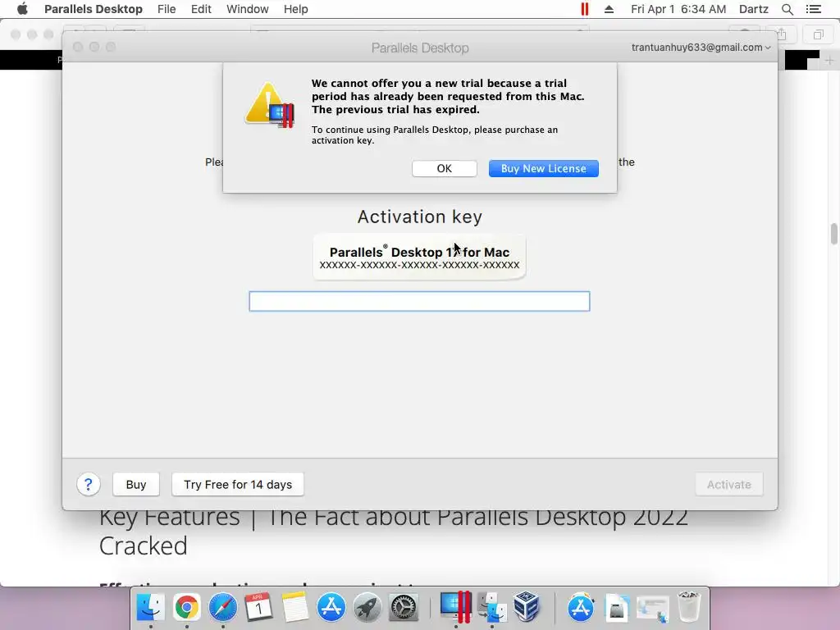Click the Parallels Desktop 17 for Mac label

(x=419, y=252)
